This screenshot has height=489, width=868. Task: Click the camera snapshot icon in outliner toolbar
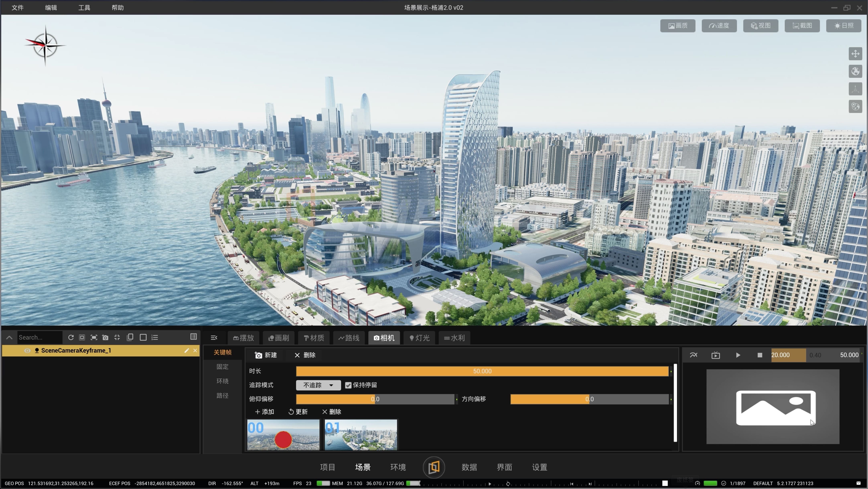point(105,337)
